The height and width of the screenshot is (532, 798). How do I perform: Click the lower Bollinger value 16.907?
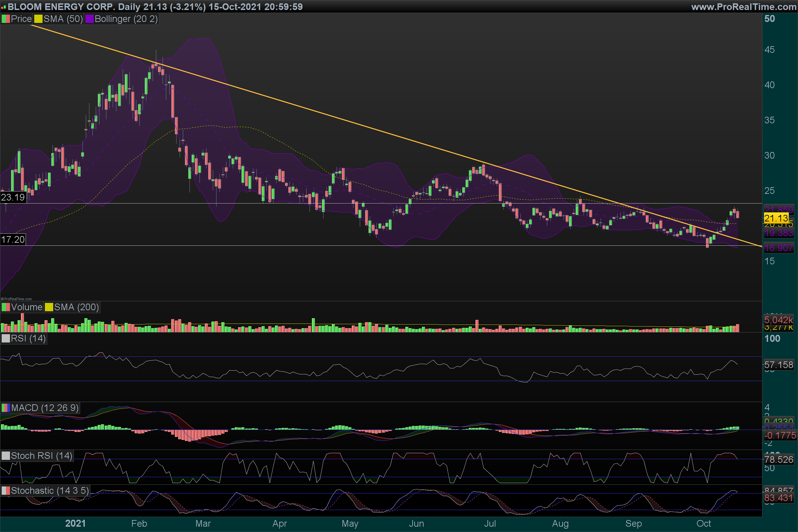(778, 248)
